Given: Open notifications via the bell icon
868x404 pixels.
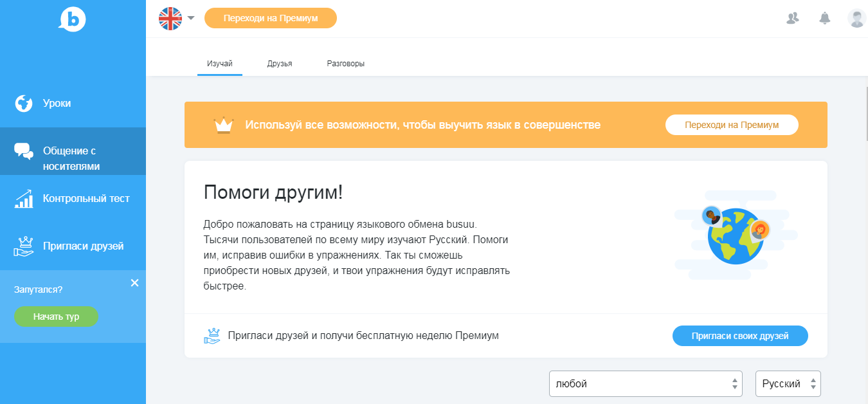Looking at the screenshot, I should (x=825, y=18).
